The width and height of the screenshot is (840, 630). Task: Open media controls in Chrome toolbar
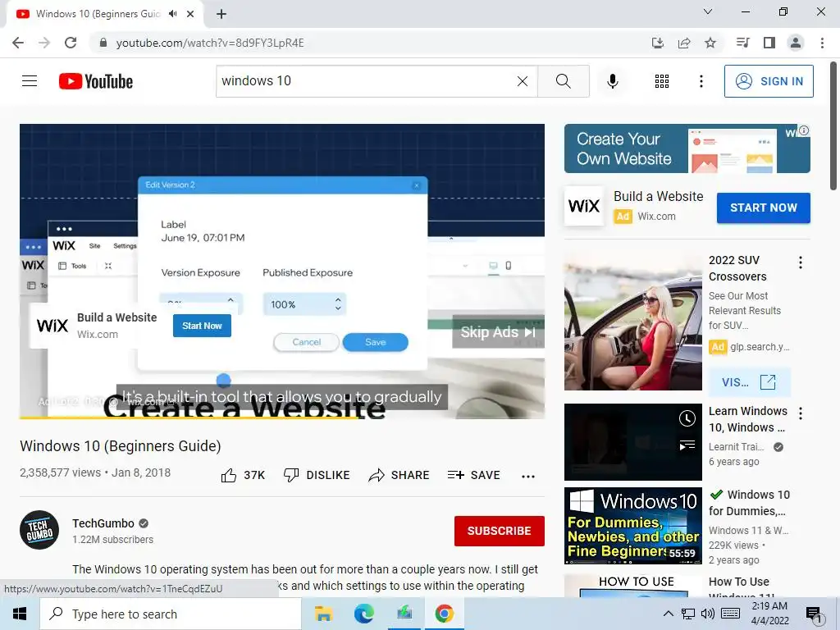743,43
